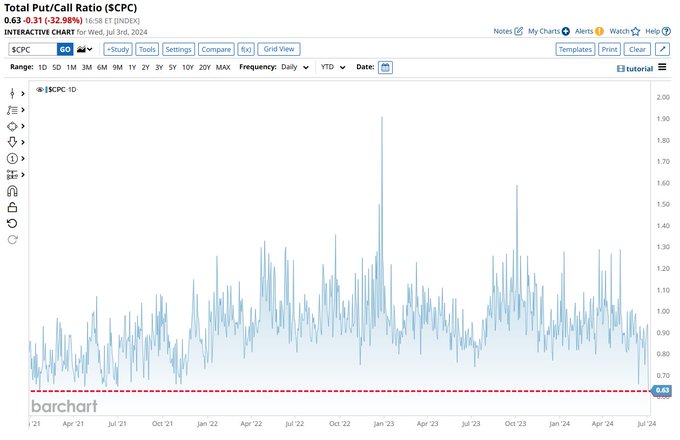Expand the Fibonacci tool options arrow
Image resolution: width=680 pixels, height=440 pixels.
point(23,175)
